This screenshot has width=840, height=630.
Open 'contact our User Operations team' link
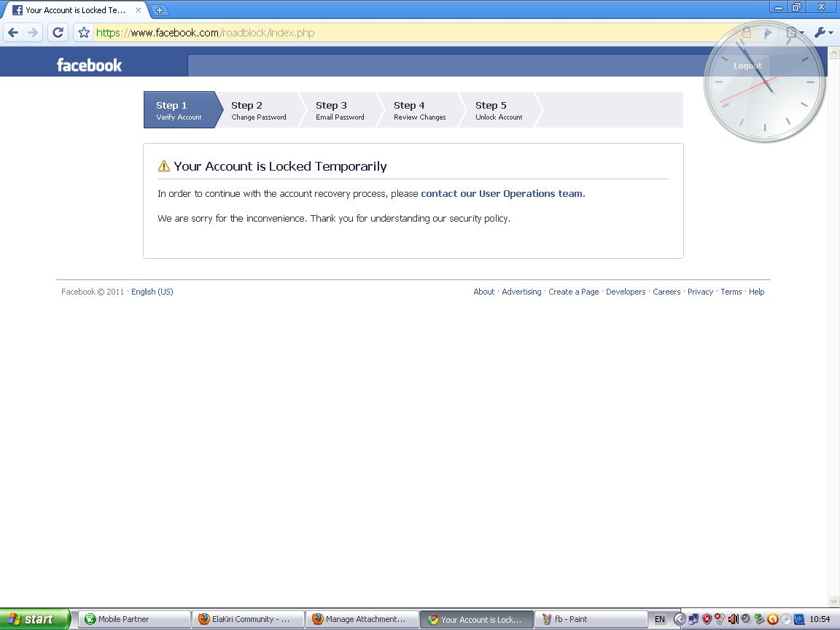pyautogui.click(x=502, y=193)
